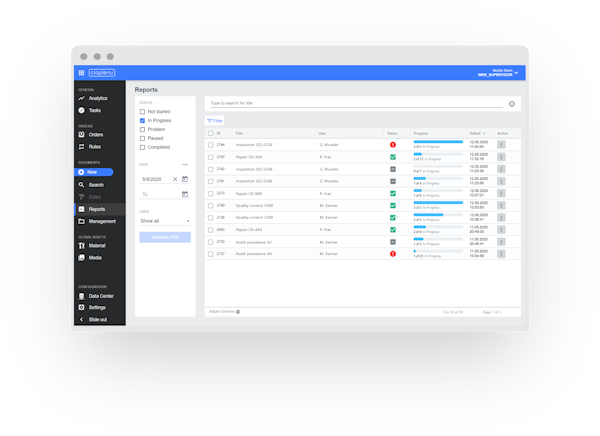Uncheck the In Progress status filter

[143, 120]
